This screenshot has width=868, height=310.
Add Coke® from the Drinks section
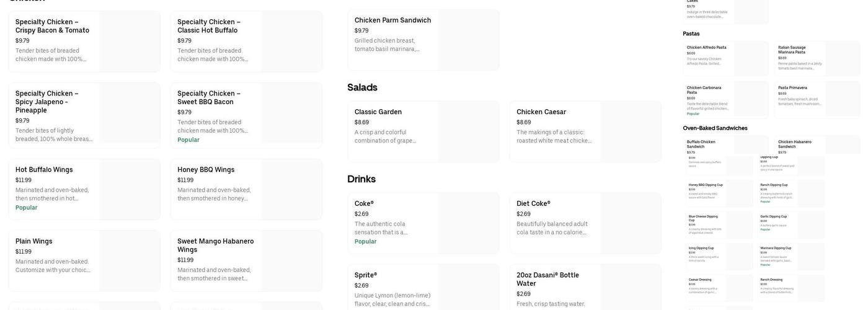[x=423, y=223]
